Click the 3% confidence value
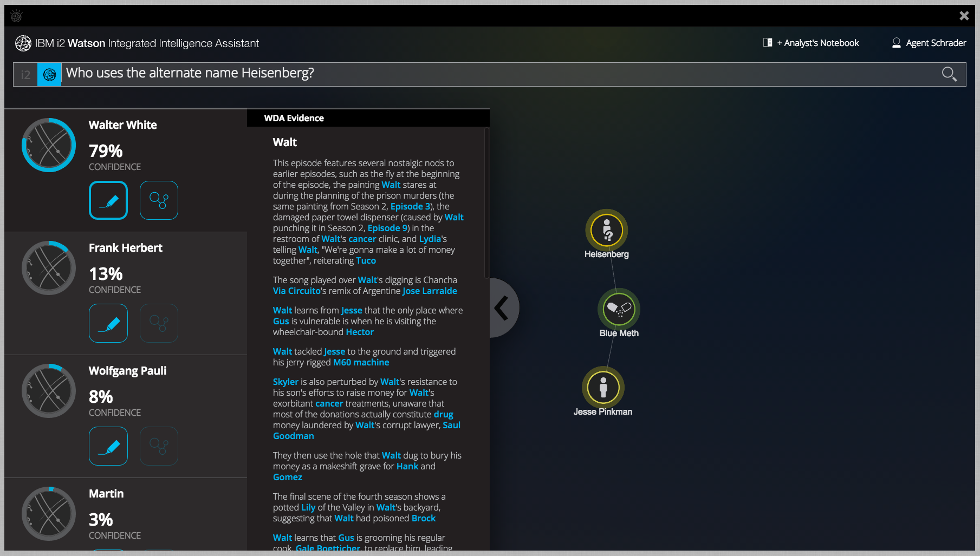The height and width of the screenshot is (556, 980). pyautogui.click(x=101, y=520)
